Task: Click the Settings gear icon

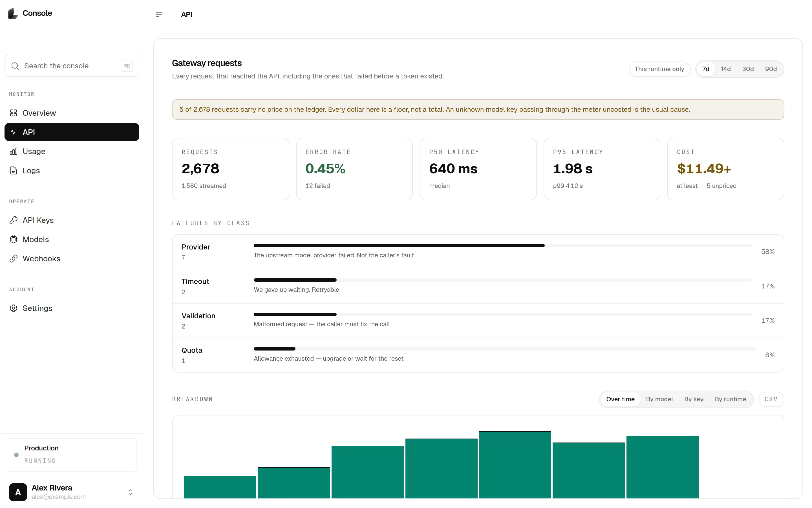Action: coord(14,308)
